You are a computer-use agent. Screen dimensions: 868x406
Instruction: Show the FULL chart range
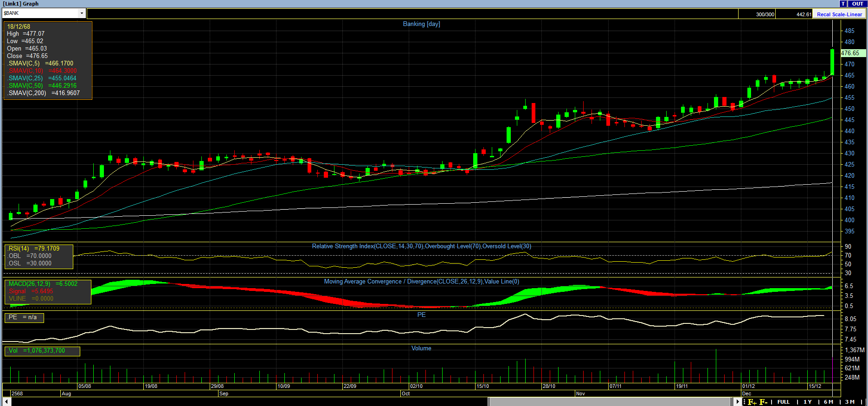[784, 402]
